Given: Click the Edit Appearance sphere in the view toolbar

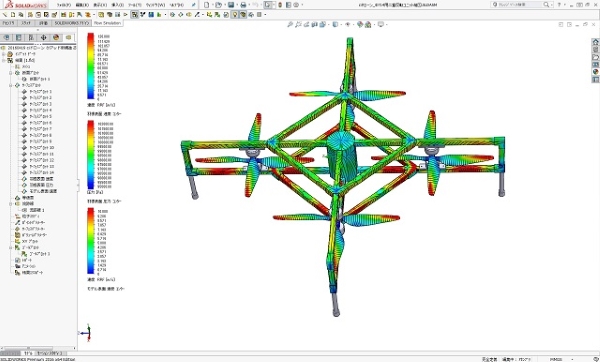Looking at the screenshot, I should click(360, 24).
